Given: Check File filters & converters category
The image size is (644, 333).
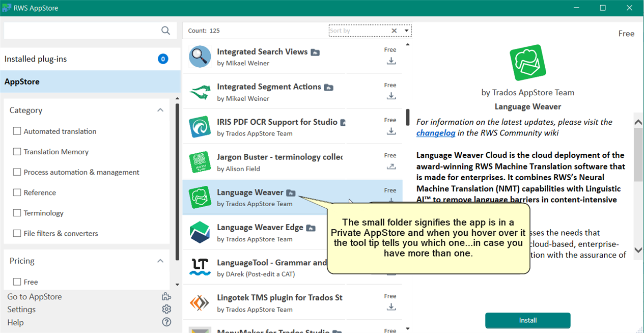Looking at the screenshot, I should (x=17, y=233).
